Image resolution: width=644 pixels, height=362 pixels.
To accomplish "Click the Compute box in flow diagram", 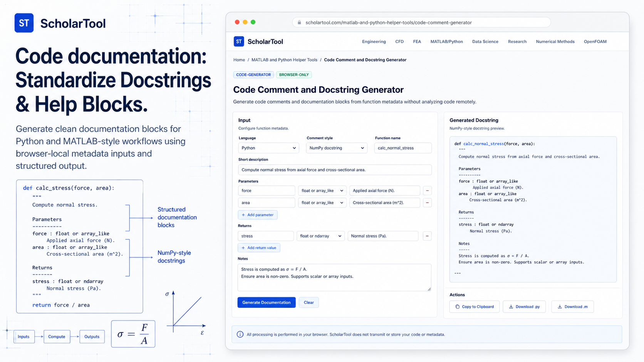I will 57,337.
